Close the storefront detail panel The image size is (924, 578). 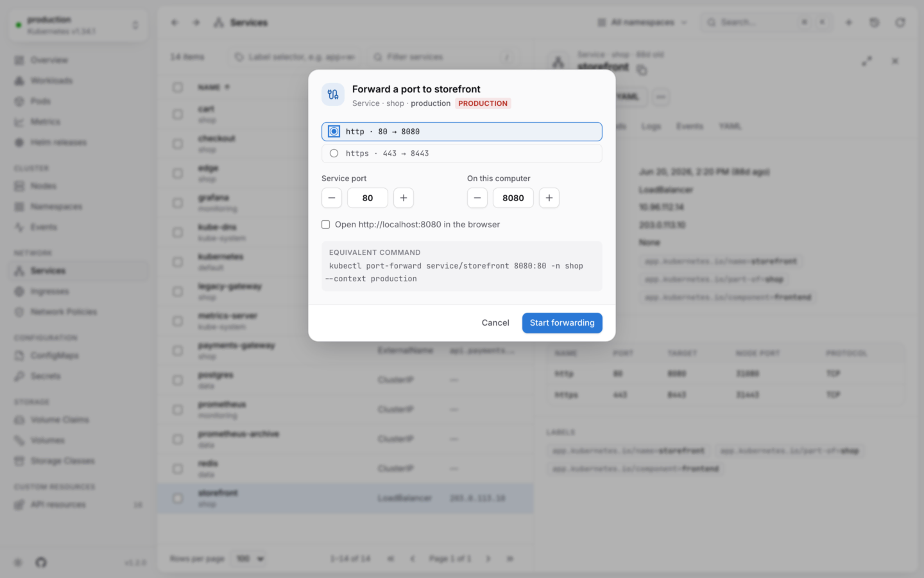coord(895,61)
